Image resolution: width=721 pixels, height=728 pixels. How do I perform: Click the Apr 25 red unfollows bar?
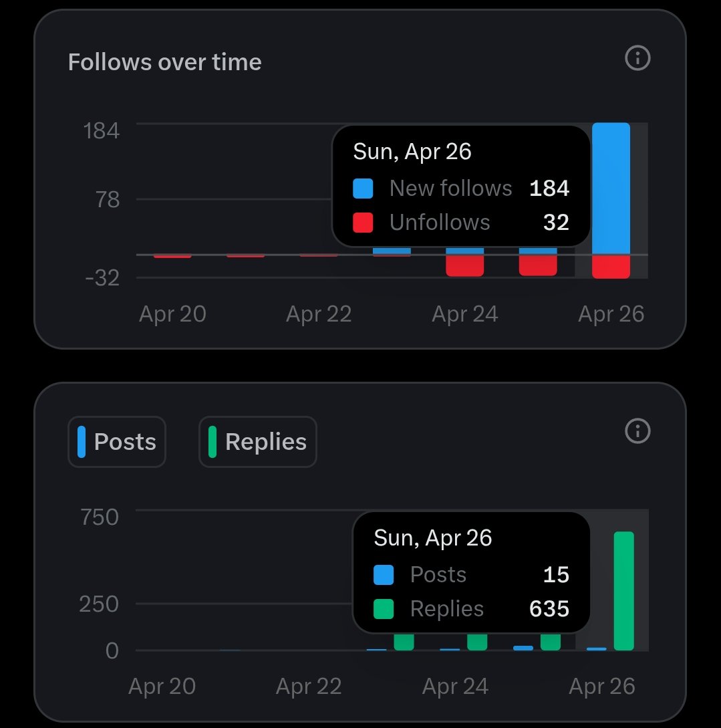538,265
